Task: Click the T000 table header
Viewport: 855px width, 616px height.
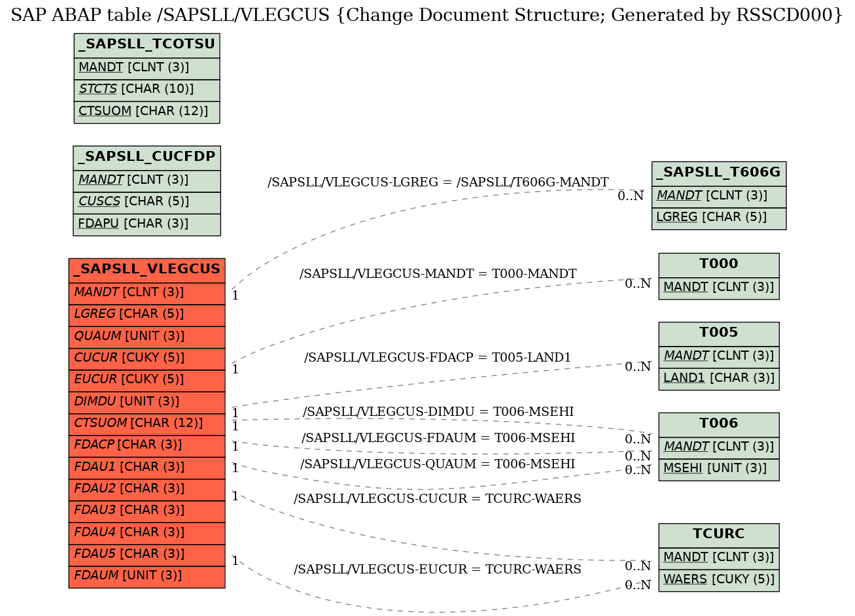Action: [x=719, y=265]
